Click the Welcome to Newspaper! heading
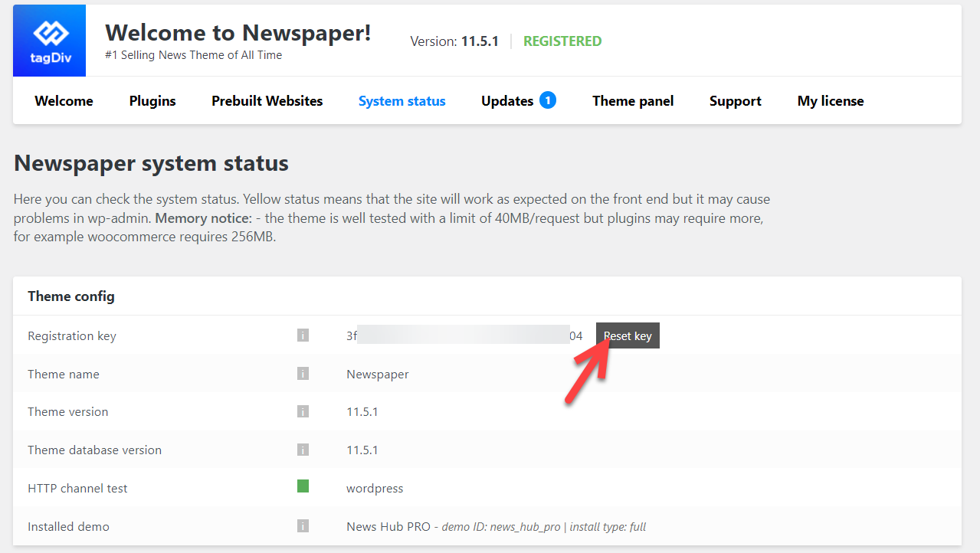 (x=238, y=32)
